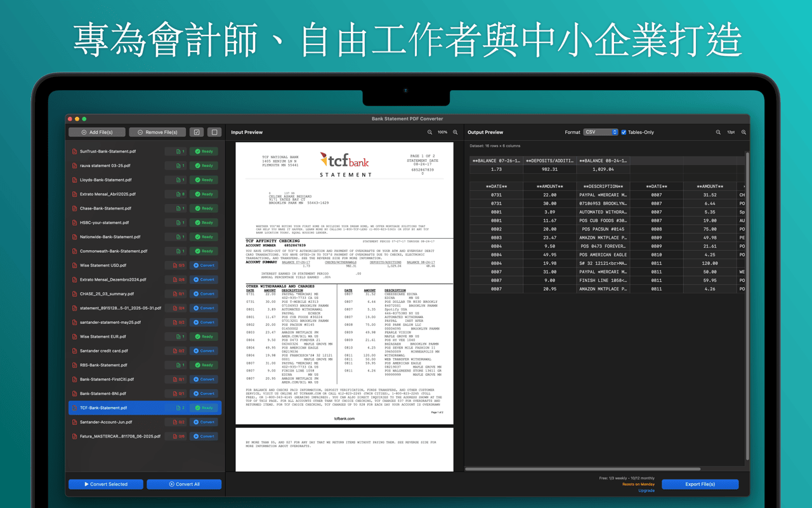Click PDF icon of TCF-Bank-Statement.pdf
Screen dimensions: 812x508
[x=74, y=408]
